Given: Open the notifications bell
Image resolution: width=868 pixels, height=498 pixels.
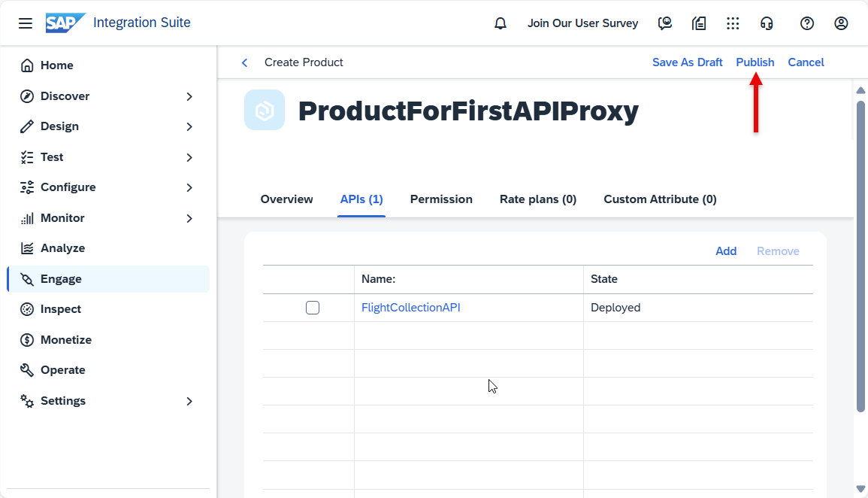Looking at the screenshot, I should 501,23.
